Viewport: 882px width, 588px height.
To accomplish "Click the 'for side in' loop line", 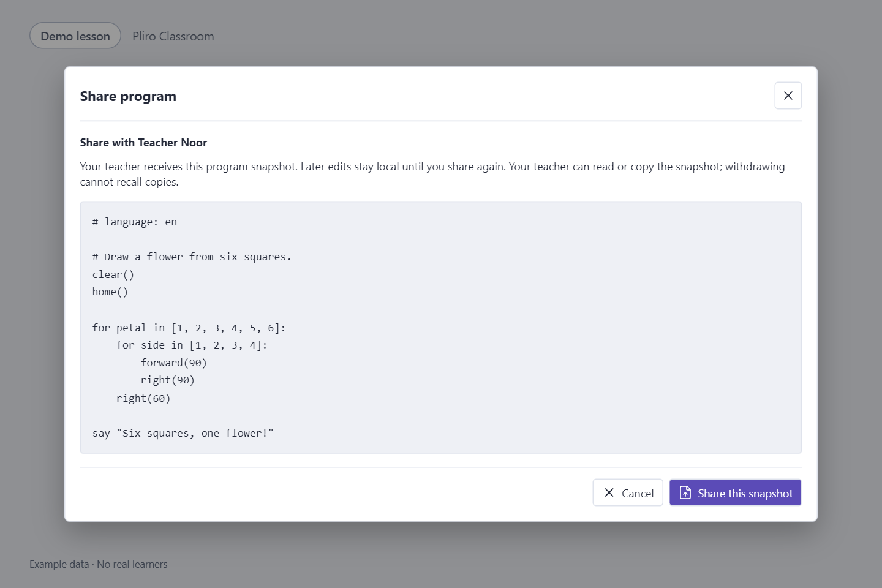I will (192, 345).
